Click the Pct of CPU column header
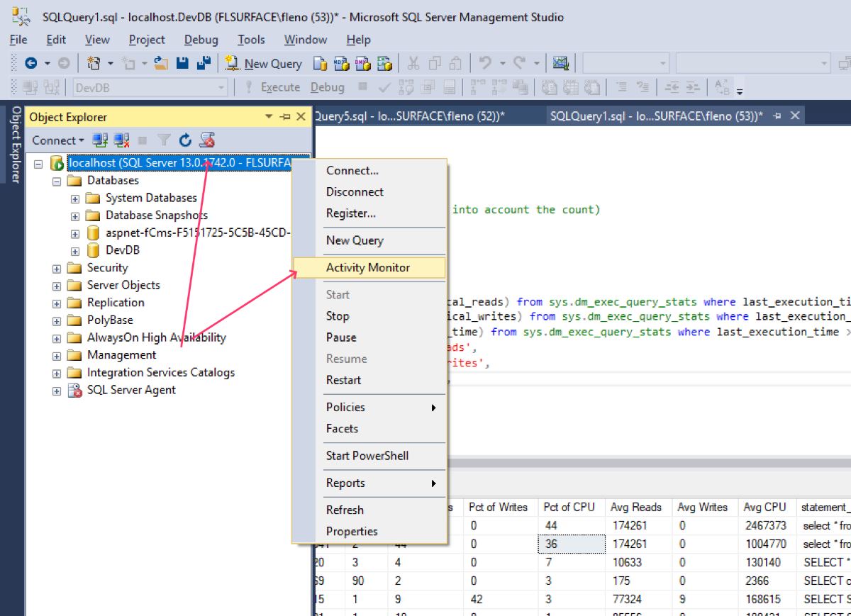The width and height of the screenshot is (851, 616). click(x=572, y=508)
